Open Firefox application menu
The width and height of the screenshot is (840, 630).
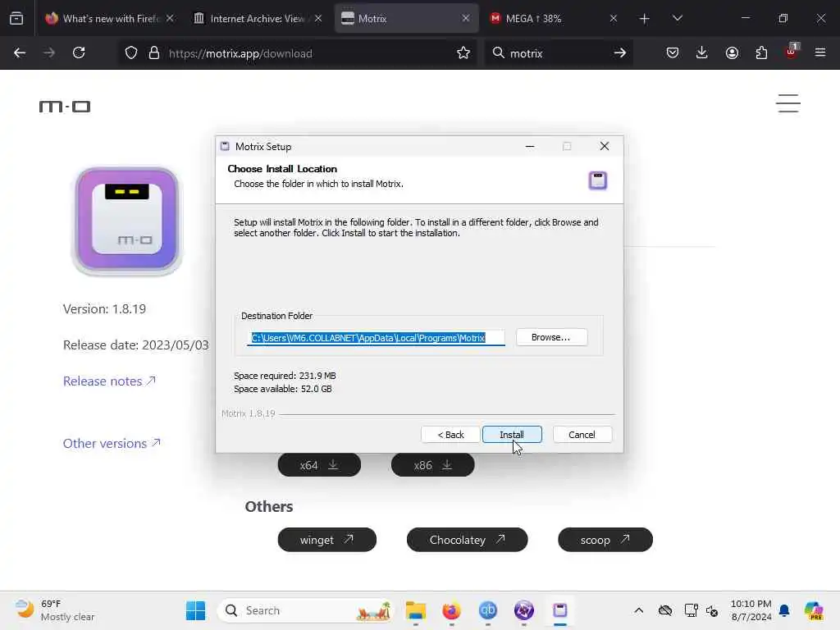coord(820,52)
